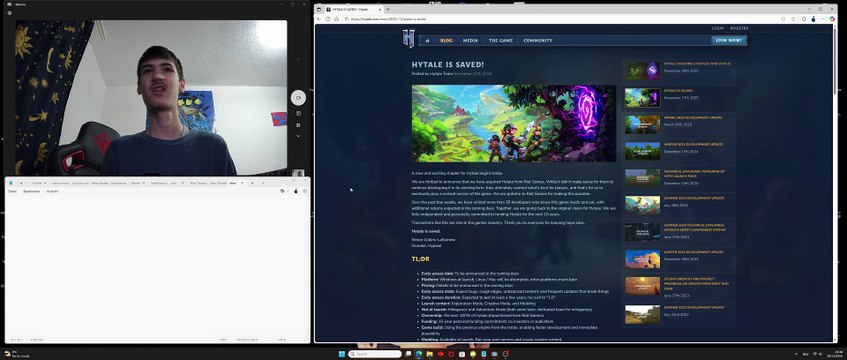Click the taskbar Search box
847x360 pixels.
tap(375, 354)
